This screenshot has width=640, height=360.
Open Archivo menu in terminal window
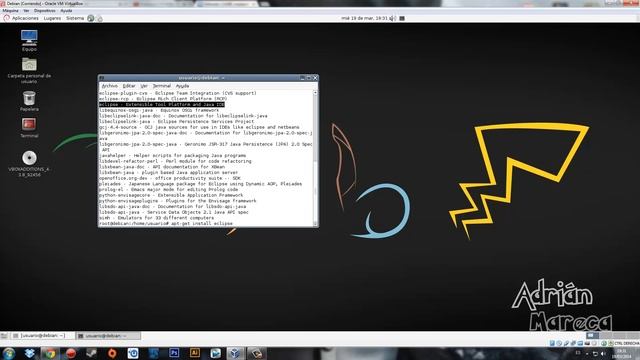109,86
